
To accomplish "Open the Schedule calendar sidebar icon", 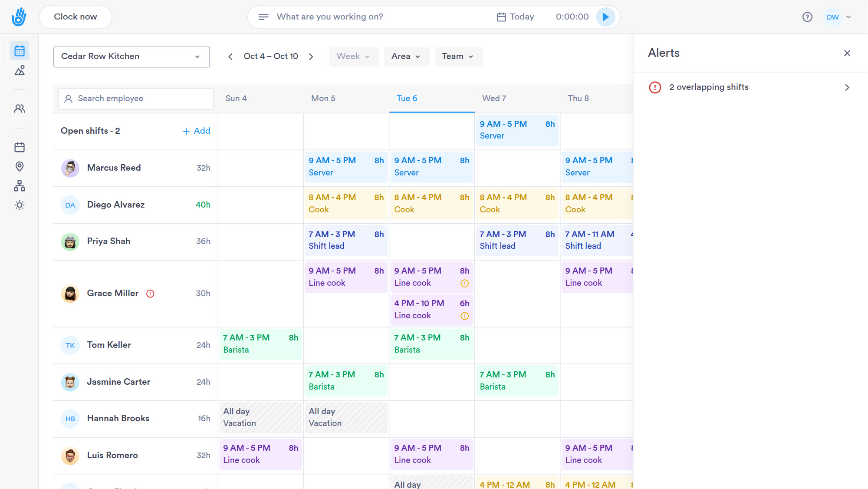I will pos(20,51).
